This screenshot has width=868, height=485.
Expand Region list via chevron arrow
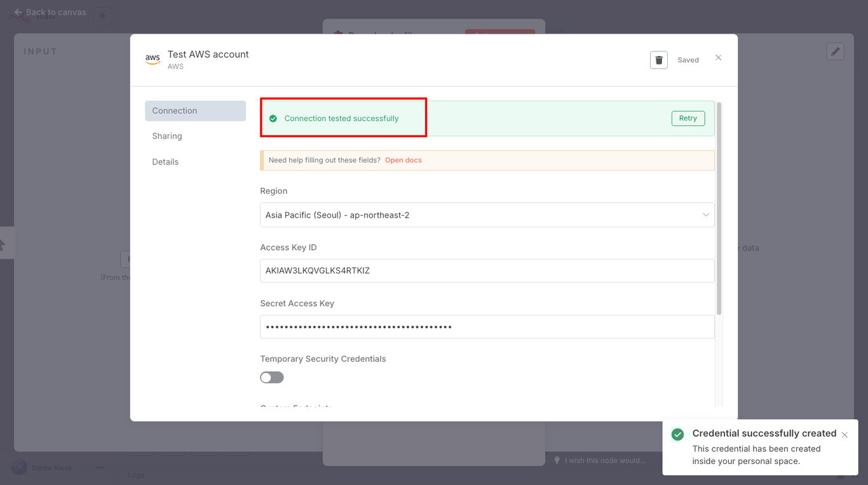click(x=705, y=215)
